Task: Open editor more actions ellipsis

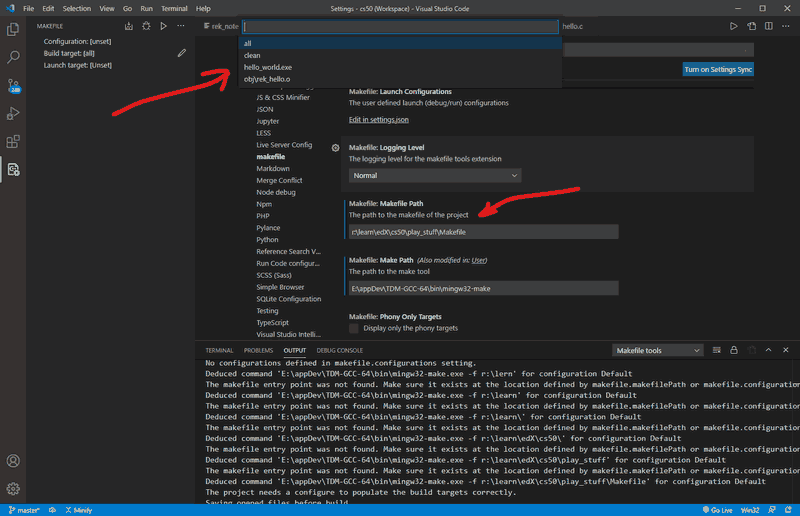Action: [x=786, y=26]
